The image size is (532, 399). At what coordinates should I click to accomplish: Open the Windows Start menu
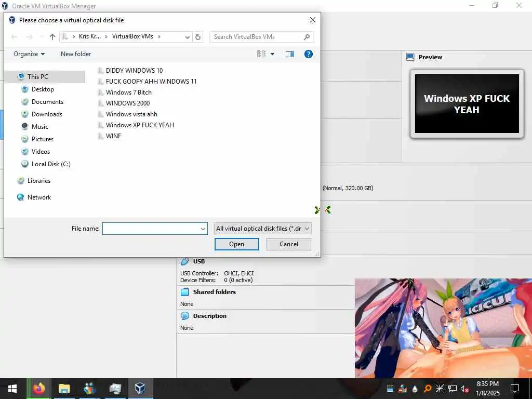click(x=12, y=389)
